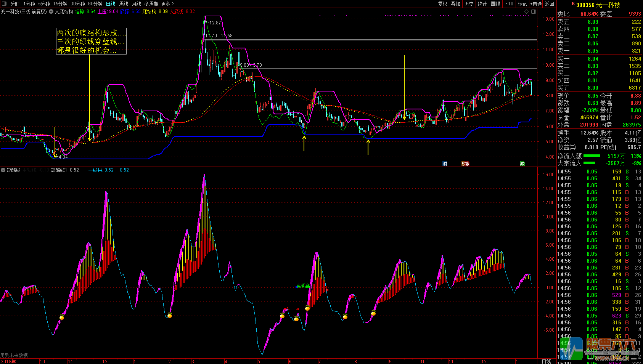Image resolution: width=643 pixels, height=364 pixels.
Task: Click the 财 finance marker icon
Action: pyautogui.click(x=445, y=164)
